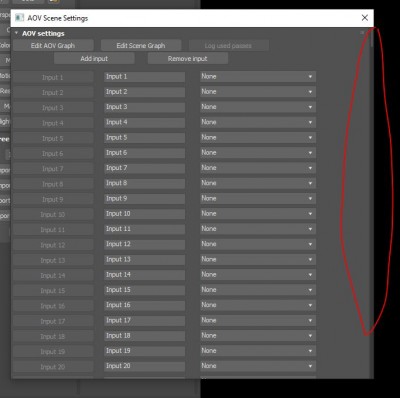Open the None dropdown for Input 5
This screenshot has height=398, width=400.
coord(258,138)
